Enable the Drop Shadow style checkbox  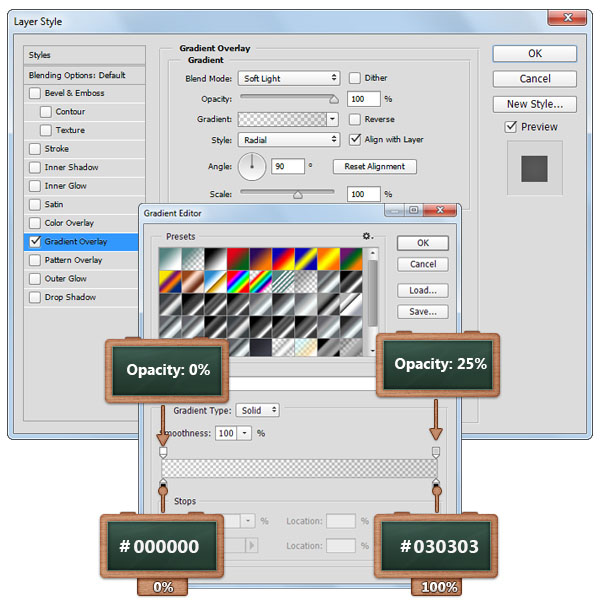(35, 297)
